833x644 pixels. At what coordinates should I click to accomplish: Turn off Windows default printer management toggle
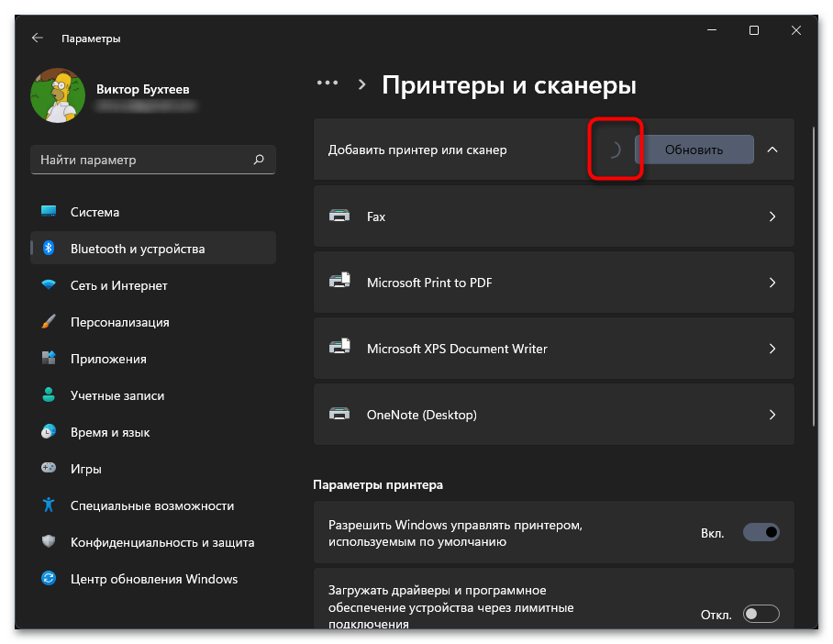[761, 532]
